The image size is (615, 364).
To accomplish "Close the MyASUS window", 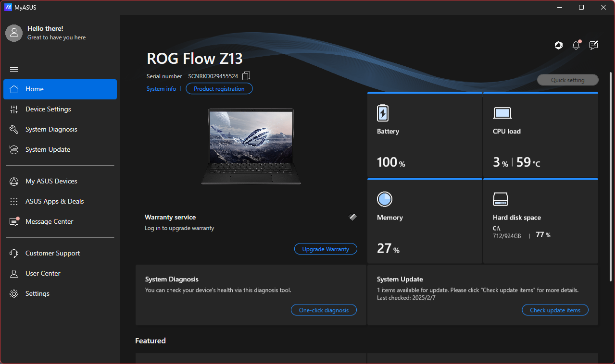I will pyautogui.click(x=603, y=7).
